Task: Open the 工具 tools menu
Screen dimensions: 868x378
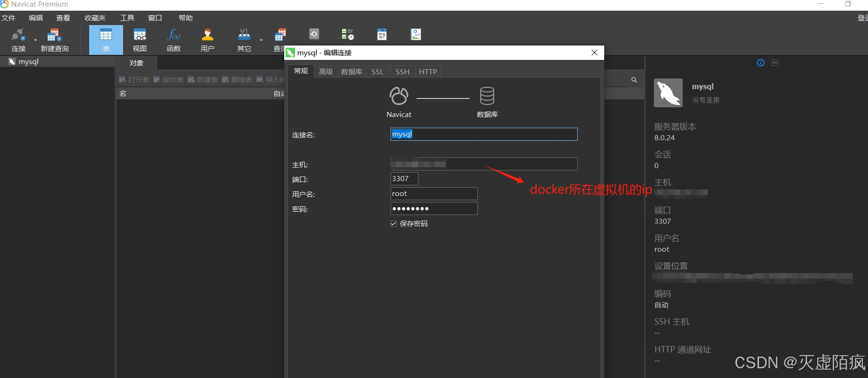Action: 127,18
